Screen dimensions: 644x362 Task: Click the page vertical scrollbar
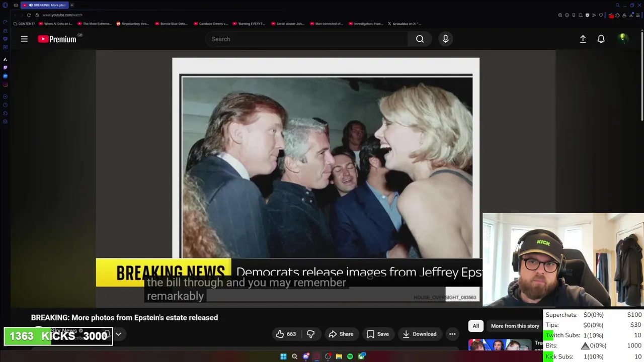coord(642,75)
